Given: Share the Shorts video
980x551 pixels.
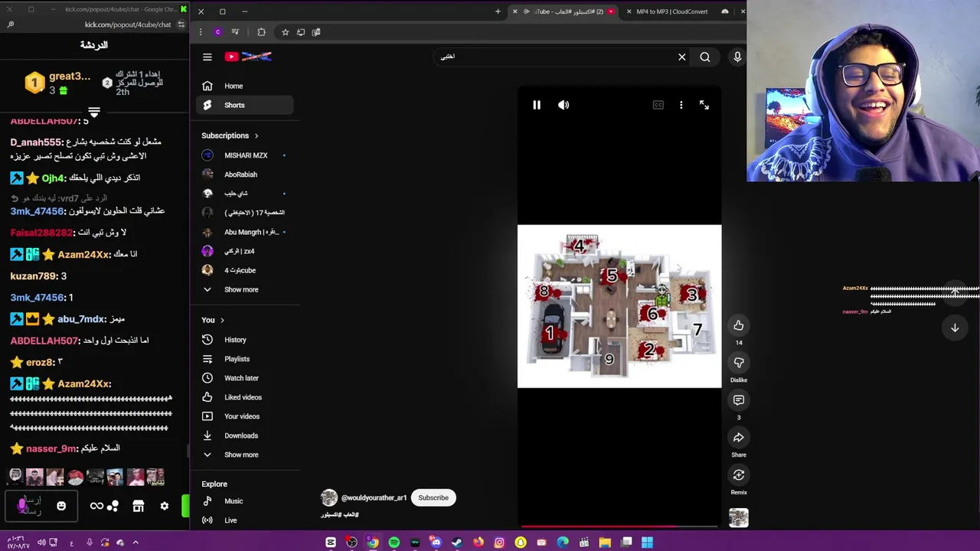Looking at the screenshot, I should (739, 438).
